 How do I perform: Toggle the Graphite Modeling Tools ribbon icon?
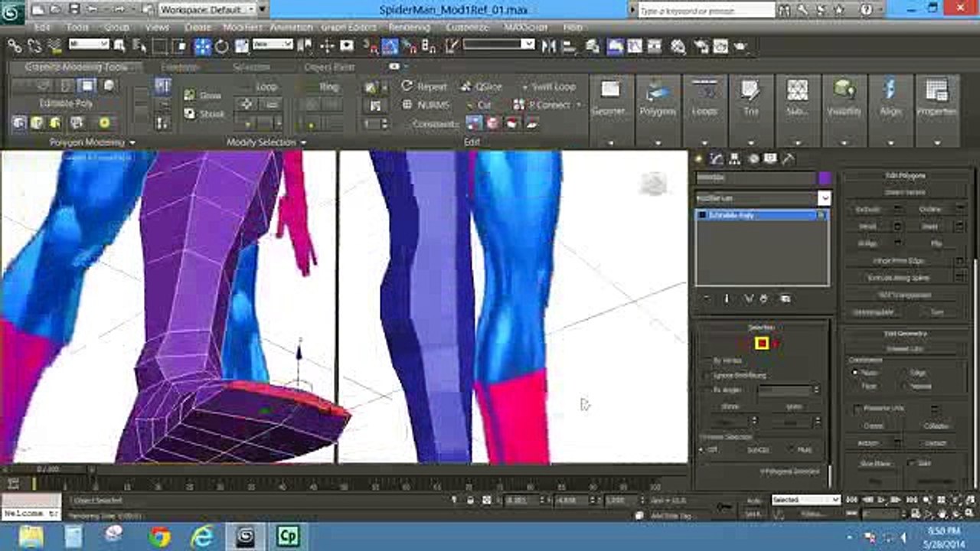[x=616, y=46]
